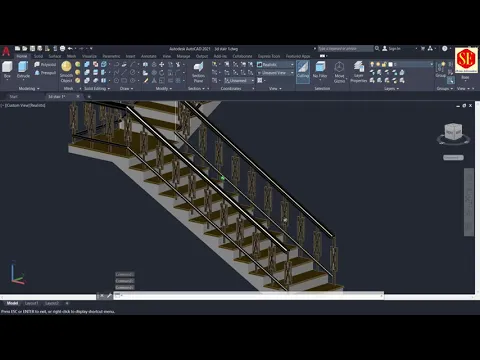Select the Extrude tool
The image size is (480, 360).
point(23,69)
